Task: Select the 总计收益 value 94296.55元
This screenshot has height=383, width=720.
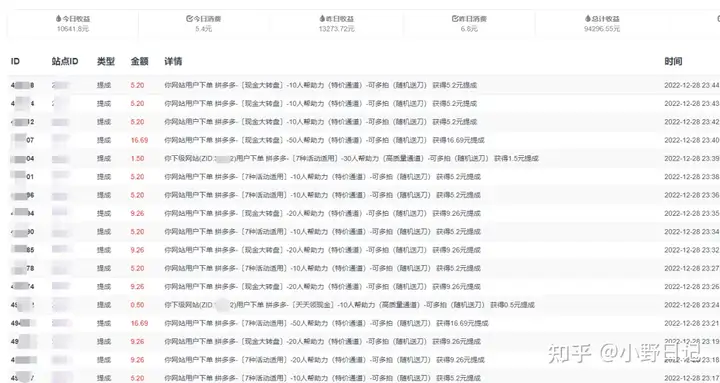Action: pos(602,29)
